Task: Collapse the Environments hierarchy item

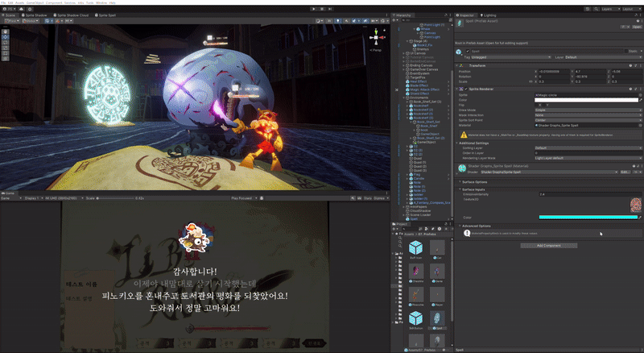Action: coord(404,98)
